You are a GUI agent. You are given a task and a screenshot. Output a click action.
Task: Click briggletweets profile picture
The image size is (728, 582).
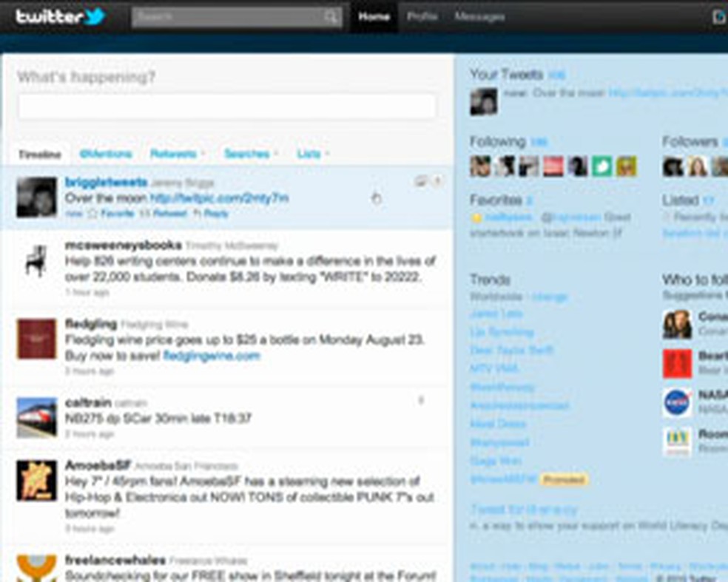(x=36, y=196)
